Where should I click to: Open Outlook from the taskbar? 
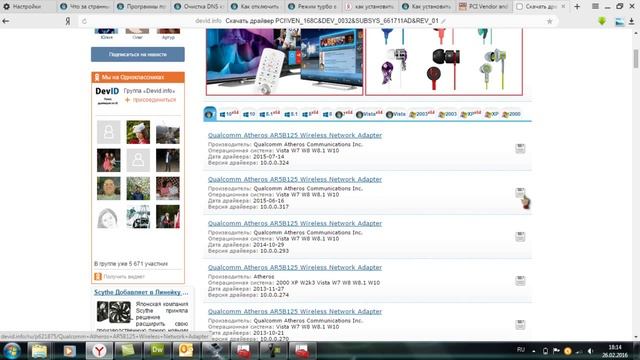[186, 351]
